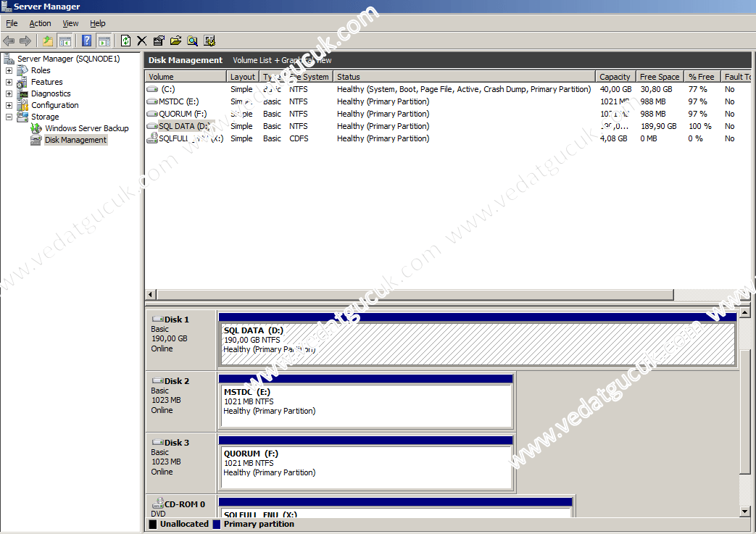756x534 pixels.
Task: Select the QUORUM (F:) volume row
Action: 447,114
